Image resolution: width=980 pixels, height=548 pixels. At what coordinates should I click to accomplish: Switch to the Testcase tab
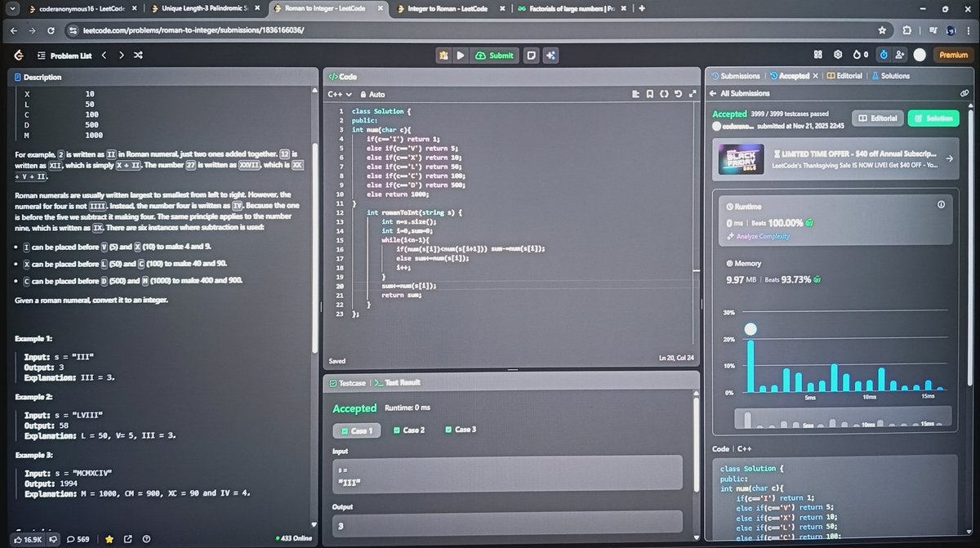349,383
